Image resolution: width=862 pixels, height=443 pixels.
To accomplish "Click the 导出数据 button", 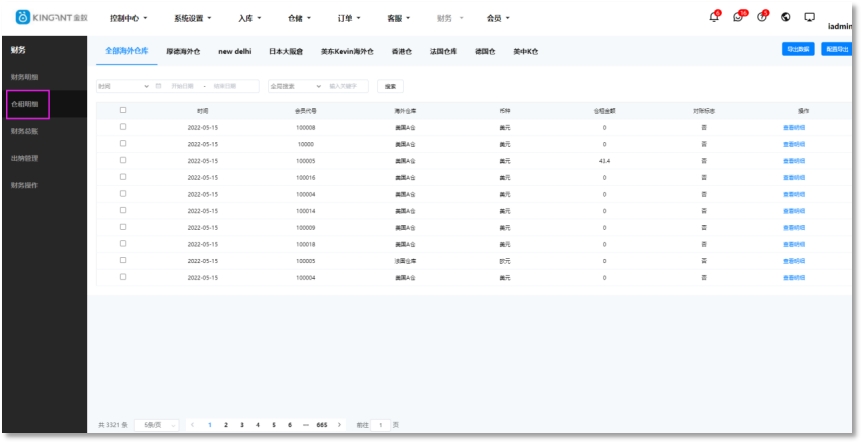I will (x=796, y=49).
